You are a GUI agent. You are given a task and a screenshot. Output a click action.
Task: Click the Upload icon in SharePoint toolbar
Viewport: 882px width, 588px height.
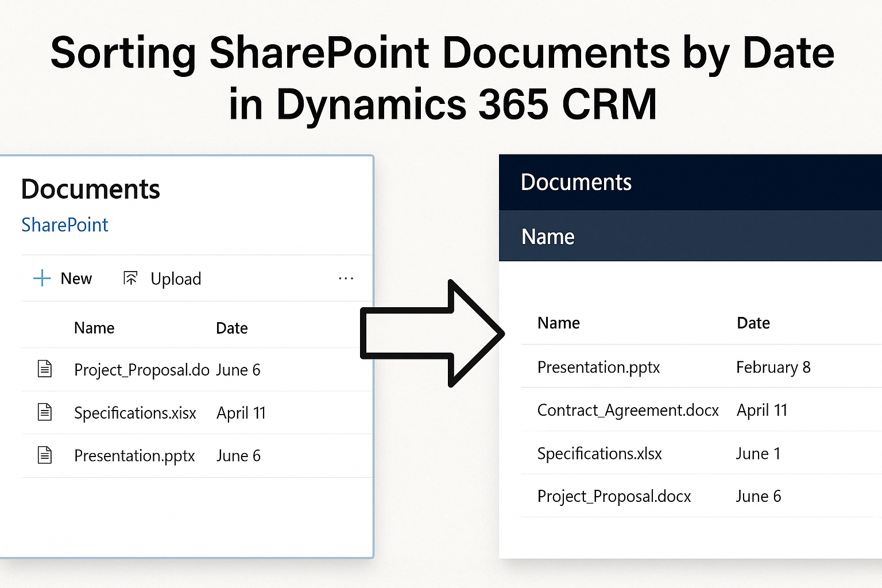point(131,278)
